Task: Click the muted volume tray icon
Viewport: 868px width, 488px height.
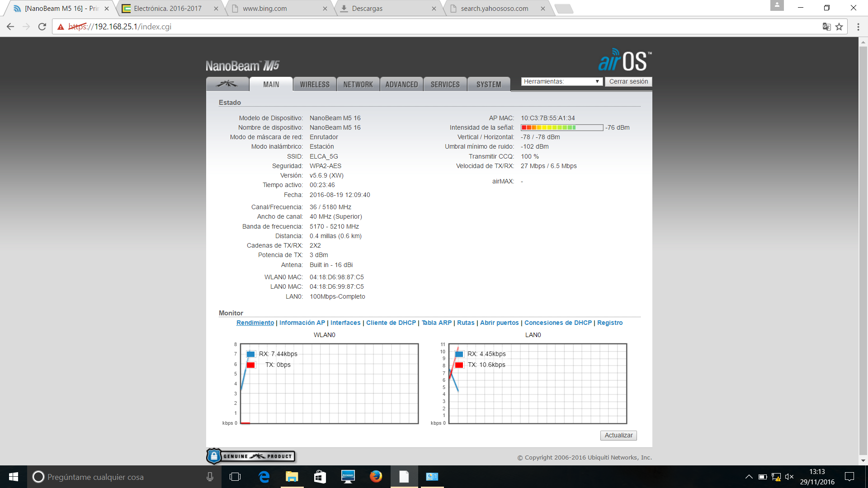Action: pos(789,477)
